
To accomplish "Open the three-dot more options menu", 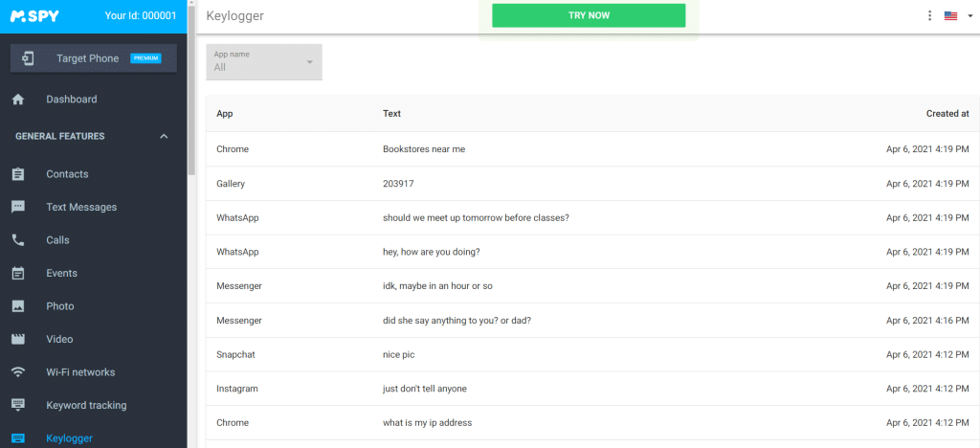I will pyautogui.click(x=929, y=15).
